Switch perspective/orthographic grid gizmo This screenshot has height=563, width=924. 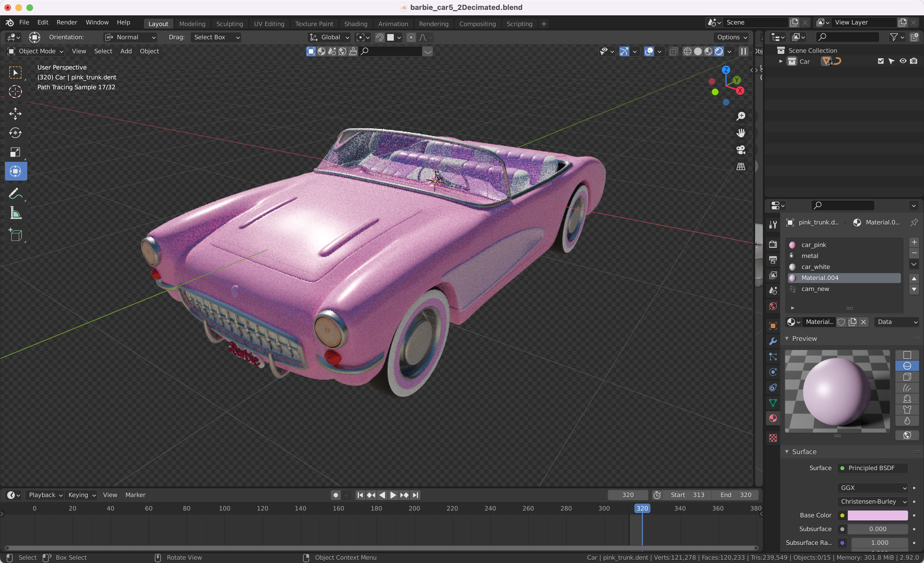click(x=741, y=167)
